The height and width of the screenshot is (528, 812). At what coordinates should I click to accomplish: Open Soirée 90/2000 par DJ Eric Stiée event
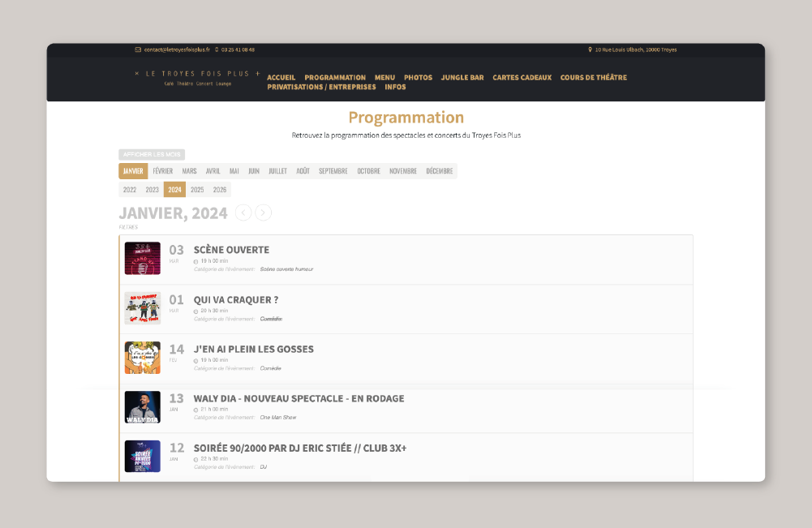coord(300,448)
